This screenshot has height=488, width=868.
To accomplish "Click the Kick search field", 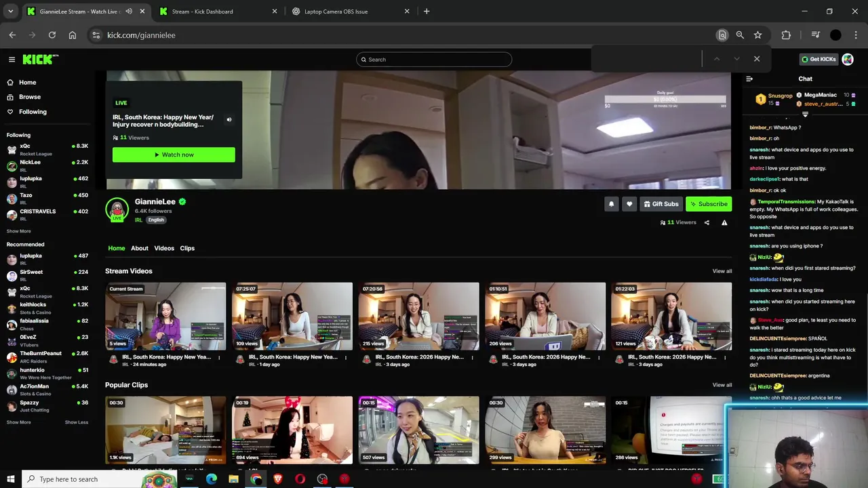I will (x=434, y=60).
